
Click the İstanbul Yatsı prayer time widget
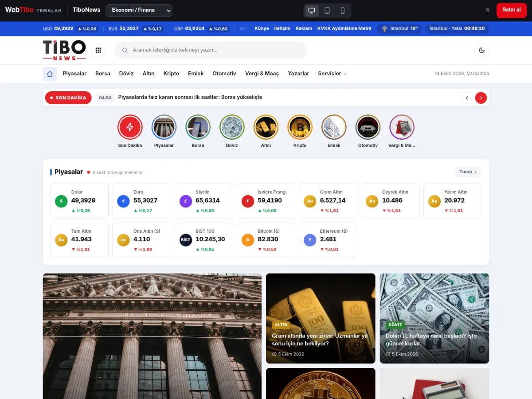457,28
